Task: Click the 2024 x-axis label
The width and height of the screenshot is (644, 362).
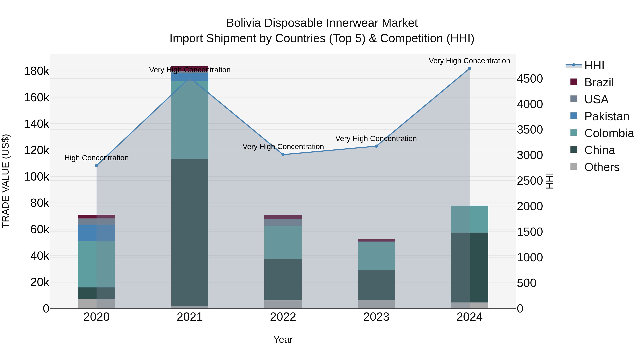Action: 470,317
